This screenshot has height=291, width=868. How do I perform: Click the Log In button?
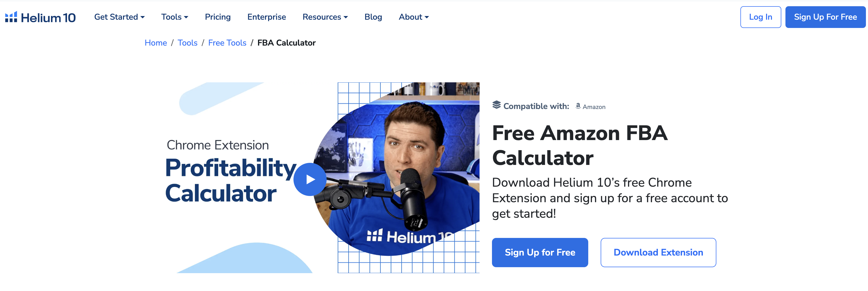pos(760,17)
